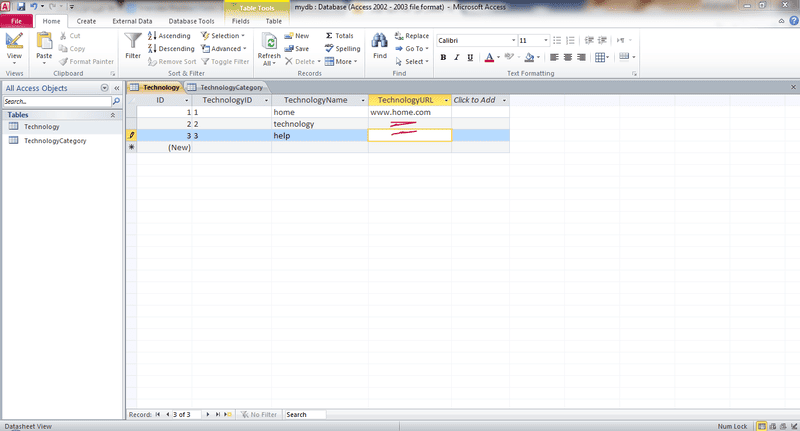Open TechnologyName column filter arrow

pyautogui.click(x=363, y=100)
